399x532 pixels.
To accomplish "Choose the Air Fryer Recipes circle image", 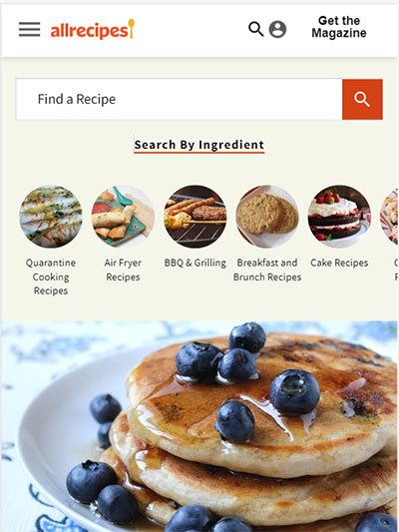I will (123, 217).
